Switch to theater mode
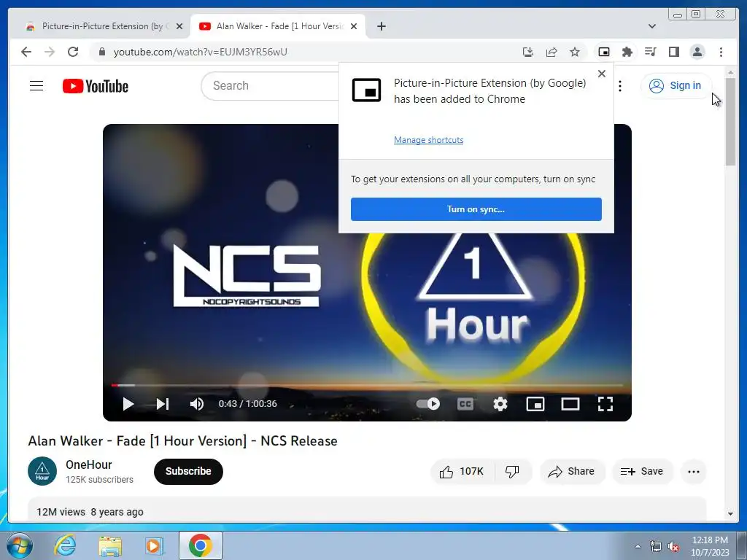 click(x=570, y=404)
